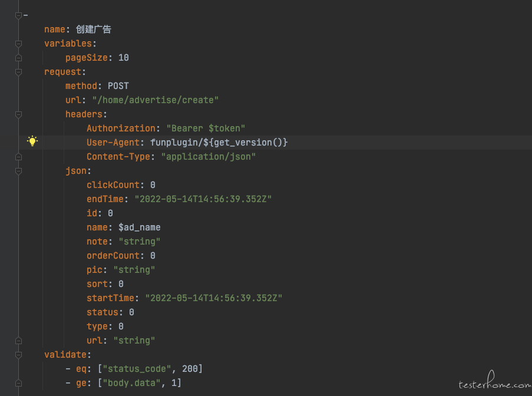Collapse the headers block fold marker
The width and height of the screenshot is (532, 396).
(x=18, y=114)
